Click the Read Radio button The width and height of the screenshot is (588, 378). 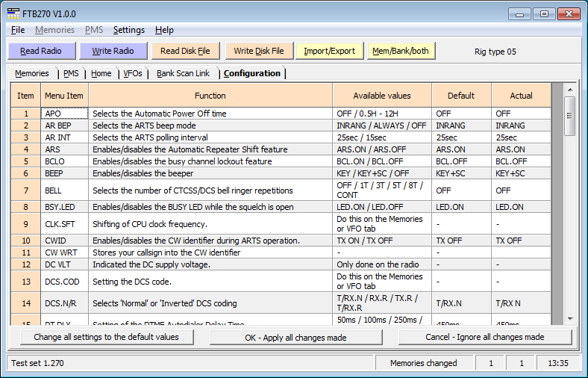[41, 51]
